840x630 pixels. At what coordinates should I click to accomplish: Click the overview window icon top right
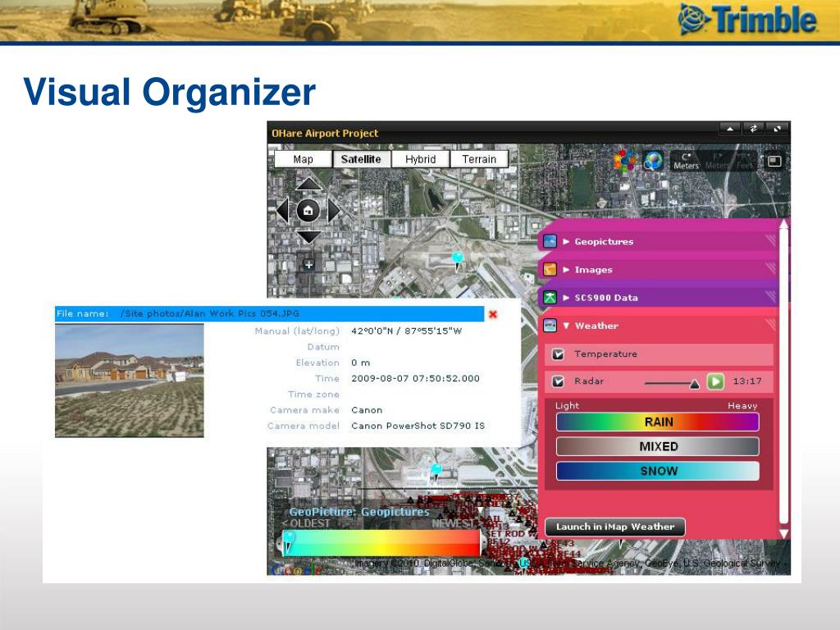pyautogui.click(x=773, y=162)
